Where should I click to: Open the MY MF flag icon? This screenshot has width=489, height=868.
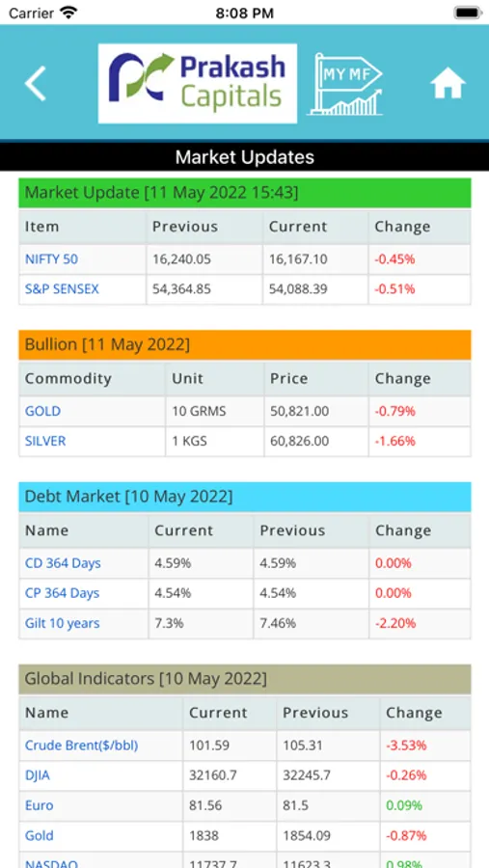click(345, 84)
